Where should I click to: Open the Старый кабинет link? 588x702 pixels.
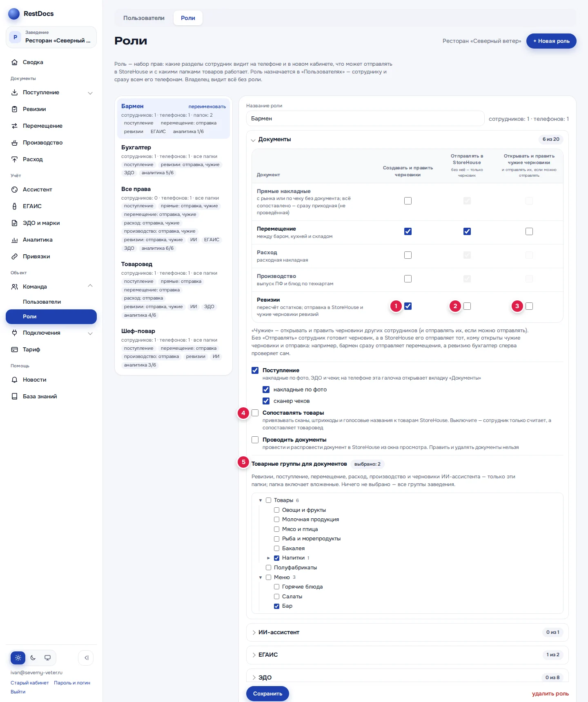click(x=30, y=683)
